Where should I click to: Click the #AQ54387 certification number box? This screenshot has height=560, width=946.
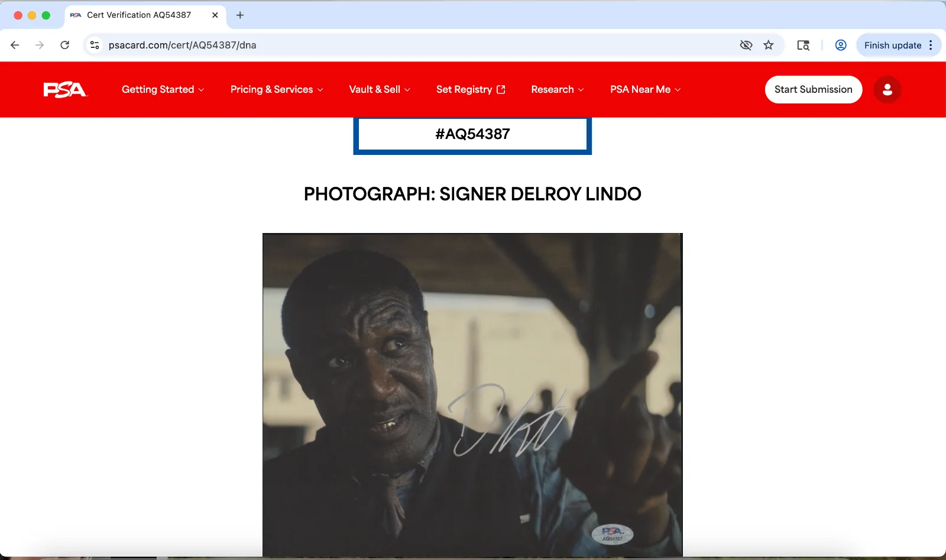[x=472, y=135]
